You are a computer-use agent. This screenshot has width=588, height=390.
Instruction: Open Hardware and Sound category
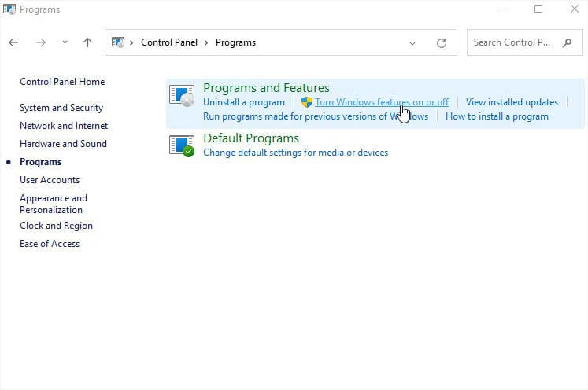[64, 143]
